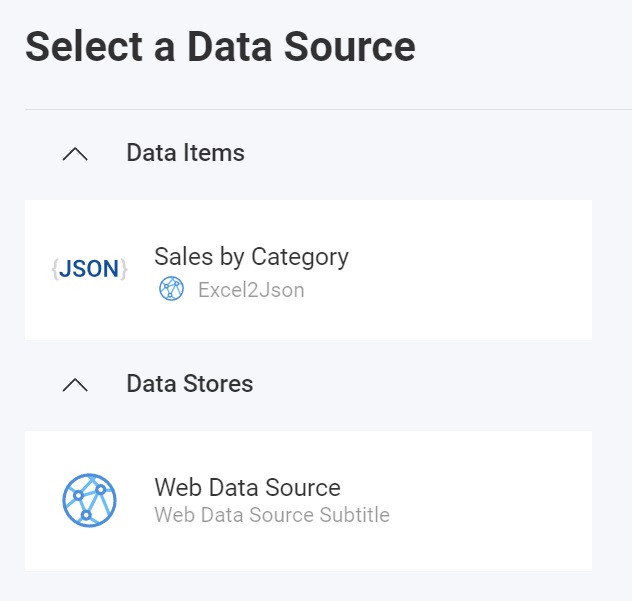632x601 pixels.
Task: Click the opening brace of the JSON logo
Action: coord(54,269)
